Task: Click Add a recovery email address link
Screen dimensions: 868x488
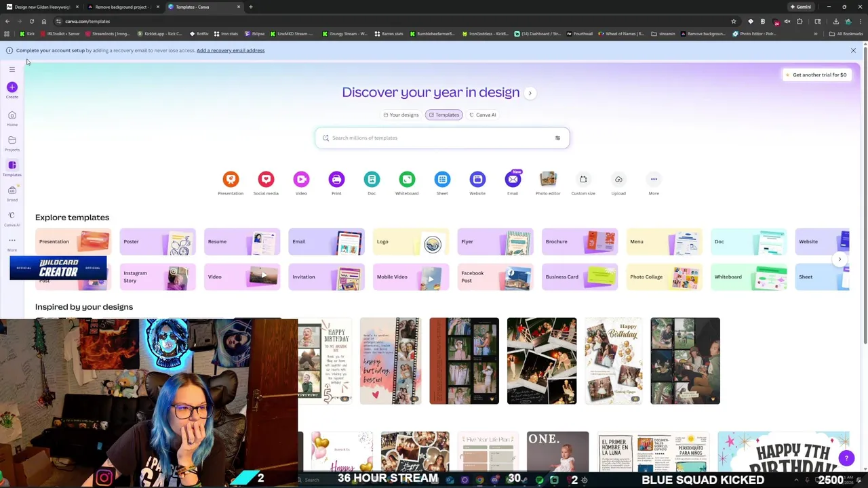Action: click(231, 50)
